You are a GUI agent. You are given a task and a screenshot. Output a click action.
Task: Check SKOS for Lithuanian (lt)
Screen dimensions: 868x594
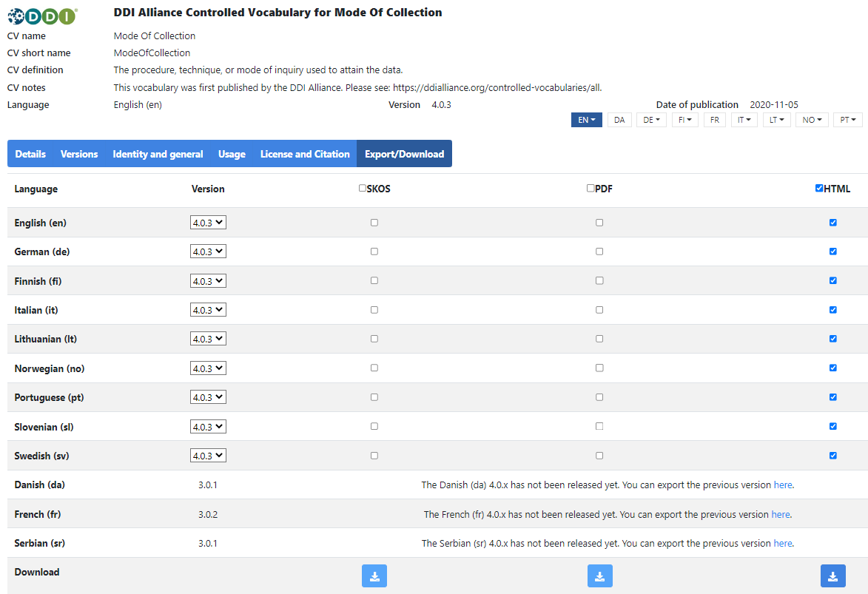pos(374,339)
